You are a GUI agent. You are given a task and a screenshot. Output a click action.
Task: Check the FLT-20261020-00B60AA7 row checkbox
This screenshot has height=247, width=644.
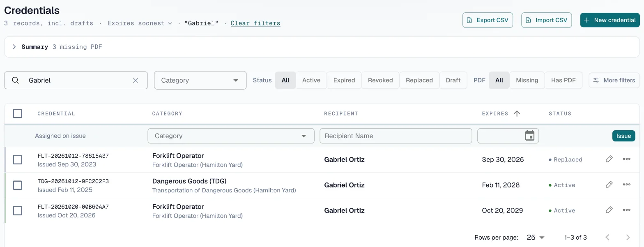[x=17, y=210]
